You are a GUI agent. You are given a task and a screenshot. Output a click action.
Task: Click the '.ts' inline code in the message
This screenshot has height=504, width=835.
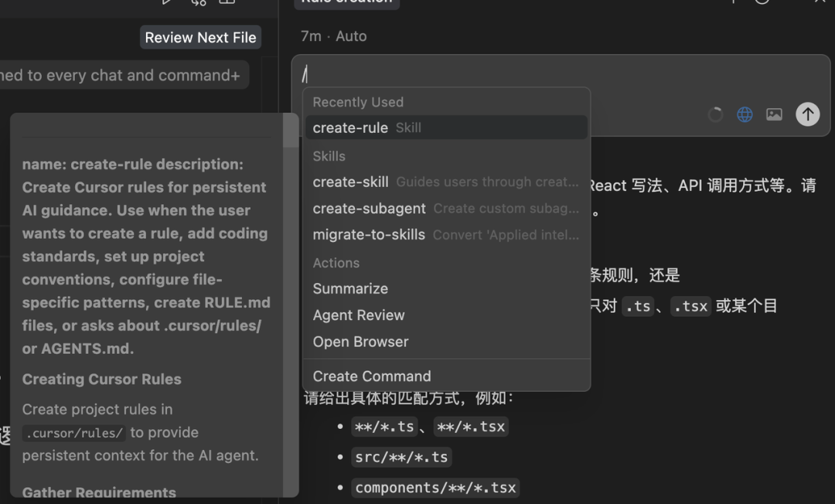(x=638, y=306)
